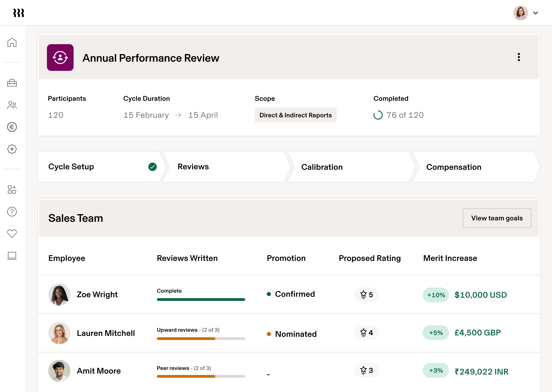The height and width of the screenshot is (392, 552).
Task: Open Help via the question mark icon
Action: tap(12, 211)
